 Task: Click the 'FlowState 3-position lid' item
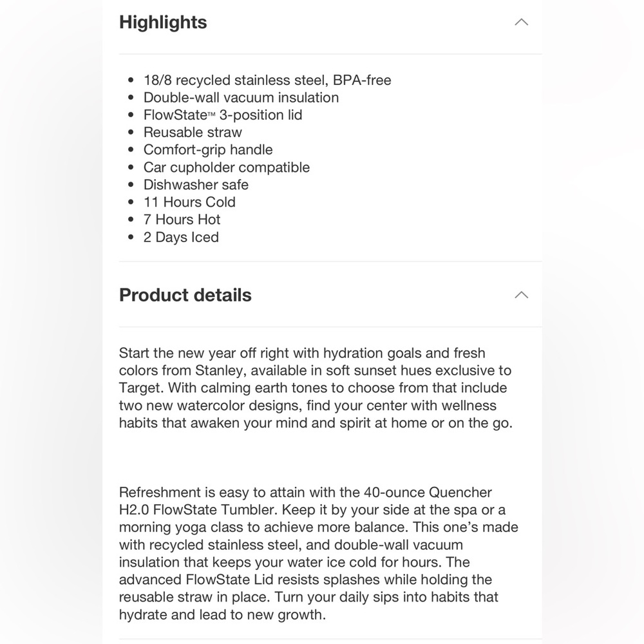pyautogui.click(x=223, y=115)
